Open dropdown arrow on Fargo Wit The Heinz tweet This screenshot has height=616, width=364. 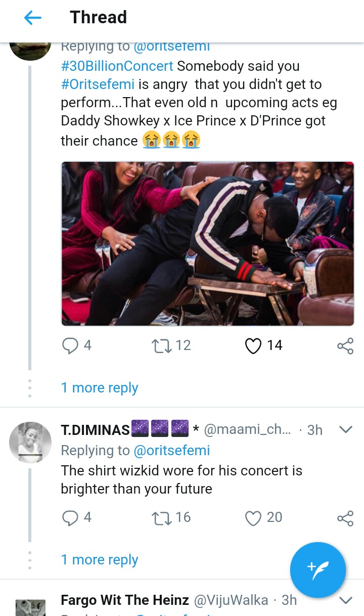345,600
